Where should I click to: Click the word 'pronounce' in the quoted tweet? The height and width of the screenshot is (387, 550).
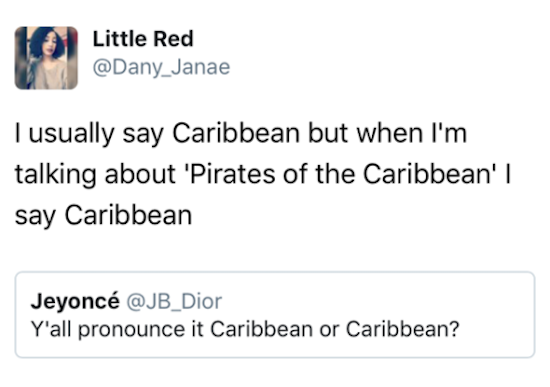tap(131, 330)
